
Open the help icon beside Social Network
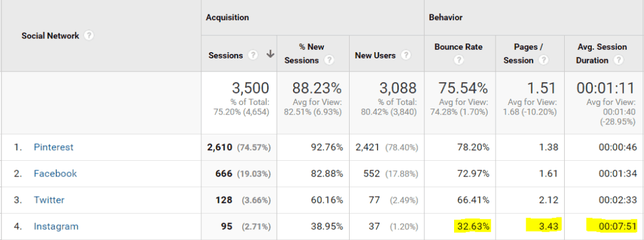(x=88, y=36)
